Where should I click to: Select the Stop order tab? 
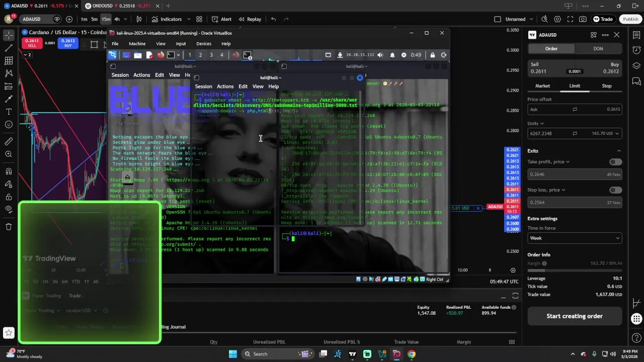[x=607, y=86]
